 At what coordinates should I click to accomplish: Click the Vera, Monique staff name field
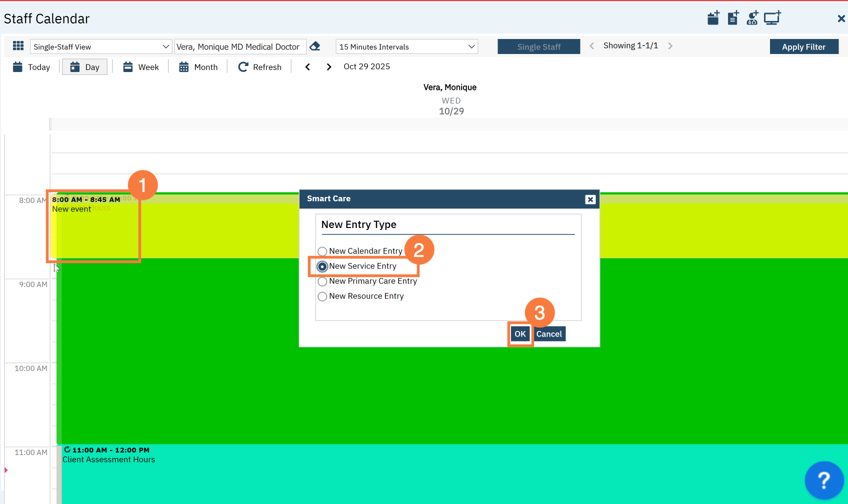click(239, 46)
